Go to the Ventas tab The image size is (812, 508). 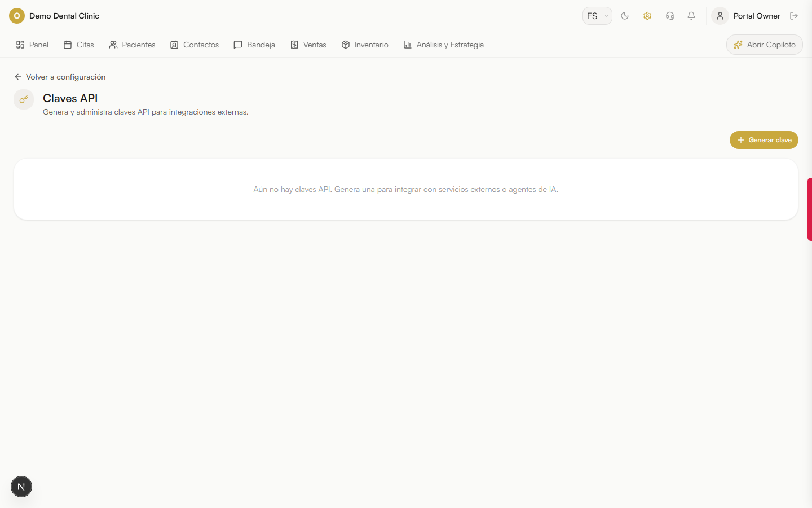[x=308, y=45]
